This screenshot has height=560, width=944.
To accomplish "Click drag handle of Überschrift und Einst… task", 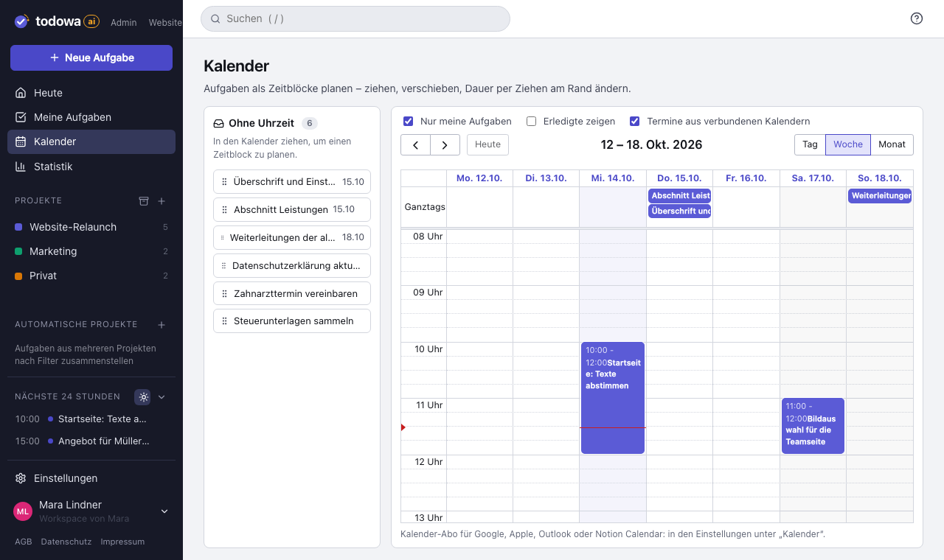I will tap(224, 181).
